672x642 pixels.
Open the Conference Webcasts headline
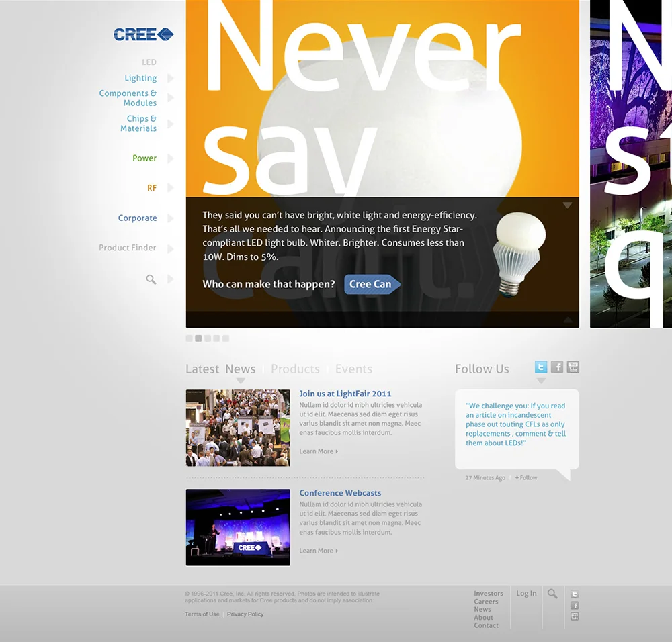point(340,493)
